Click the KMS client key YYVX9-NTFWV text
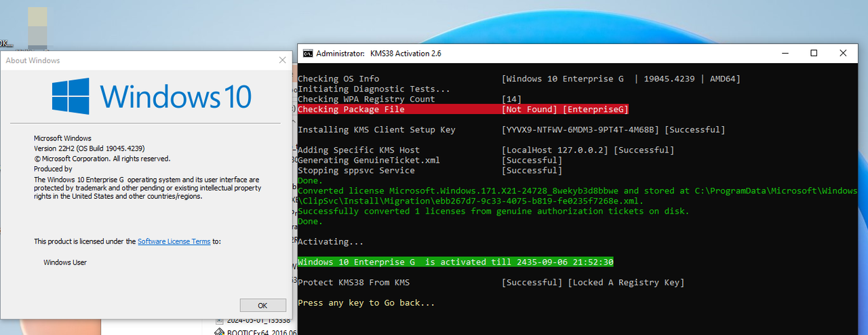Viewport: 868px width, 335px height. tap(581, 130)
